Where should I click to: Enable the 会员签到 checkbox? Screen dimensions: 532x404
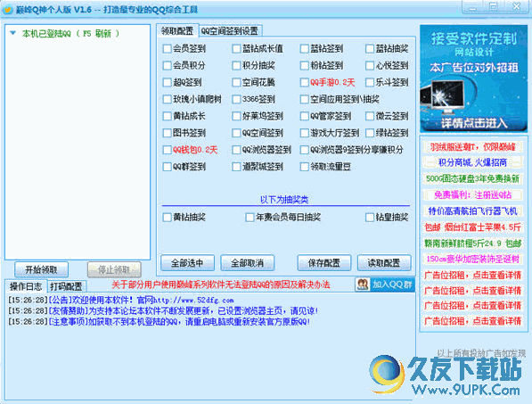pyautogui.click(x=167, y=48)
